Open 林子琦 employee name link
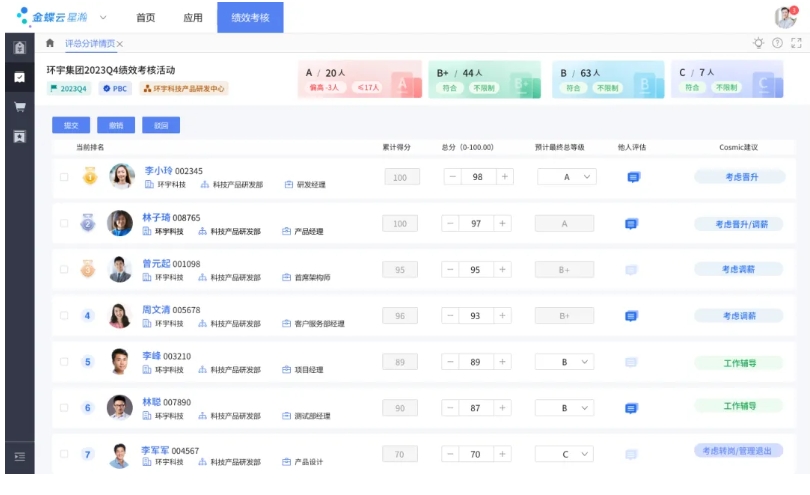This screenshot has height=495, width=810. (156, 217)
